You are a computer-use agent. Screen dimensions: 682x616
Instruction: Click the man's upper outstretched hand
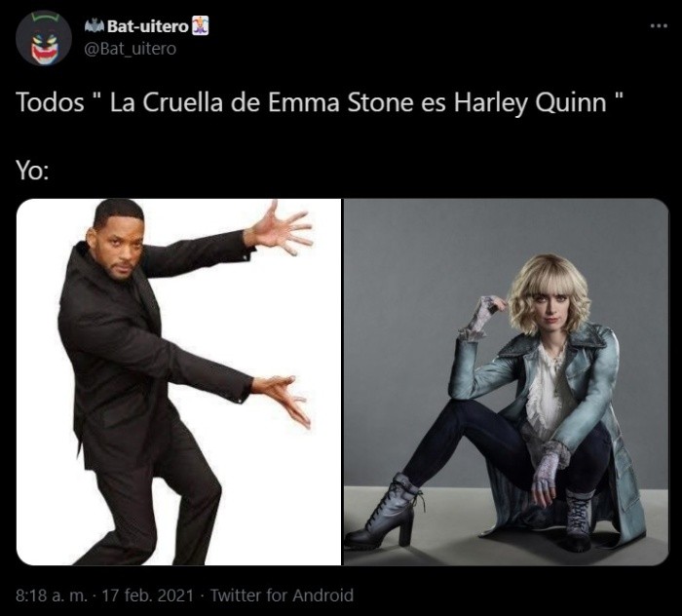(278, 230)
